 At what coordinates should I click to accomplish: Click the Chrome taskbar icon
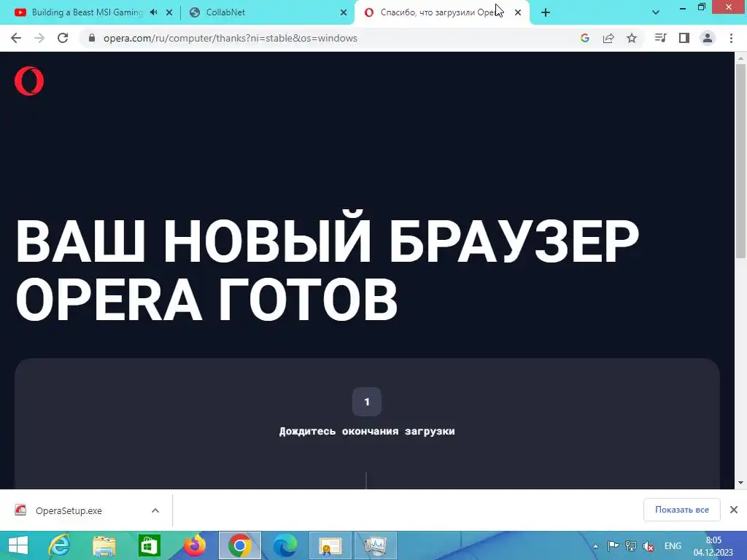[239, 545]
